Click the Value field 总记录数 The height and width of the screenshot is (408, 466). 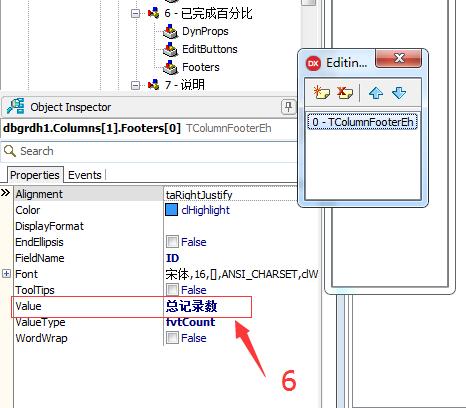click(x=191, y=306)
